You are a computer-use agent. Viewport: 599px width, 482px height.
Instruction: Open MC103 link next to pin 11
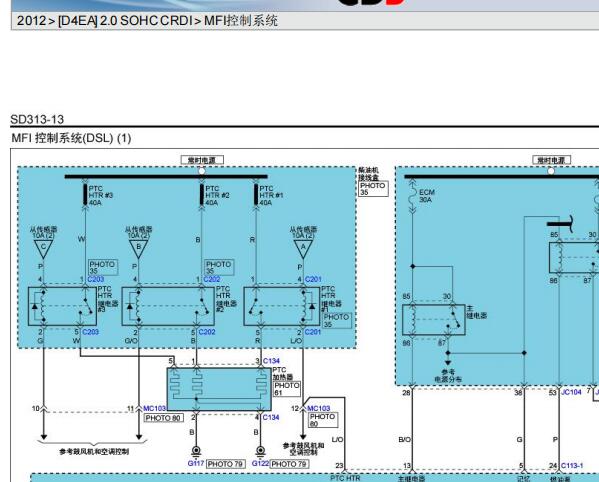pyautogui.click(x=154, y=409)
